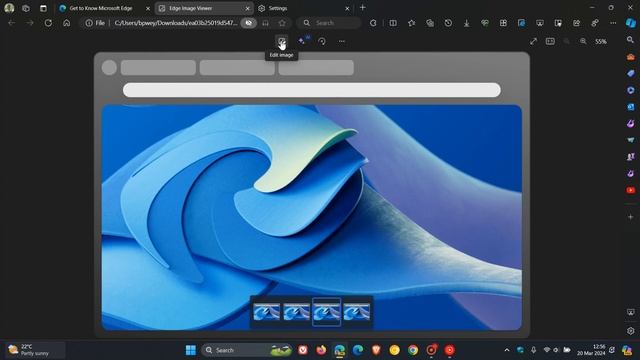The height and width of the screenshot is (360, 640).
Task: Toggle the tracking prevention eye icon
Action: click(x=249, y=23)
